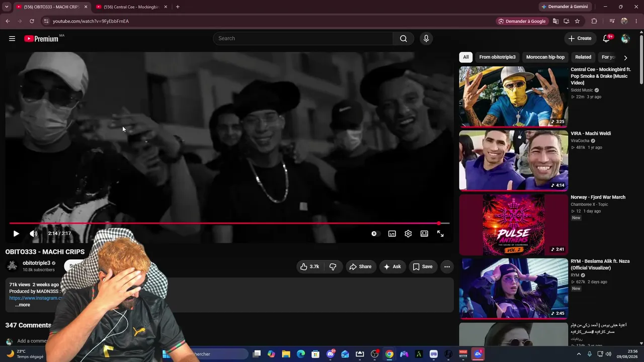Open the tab search dropdown

click(7, 7)
